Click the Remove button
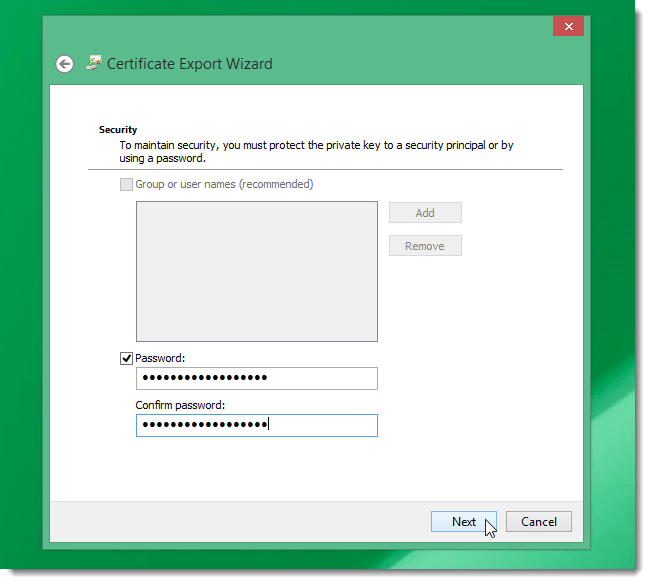The image size is (650, 584). pos(425,246)
